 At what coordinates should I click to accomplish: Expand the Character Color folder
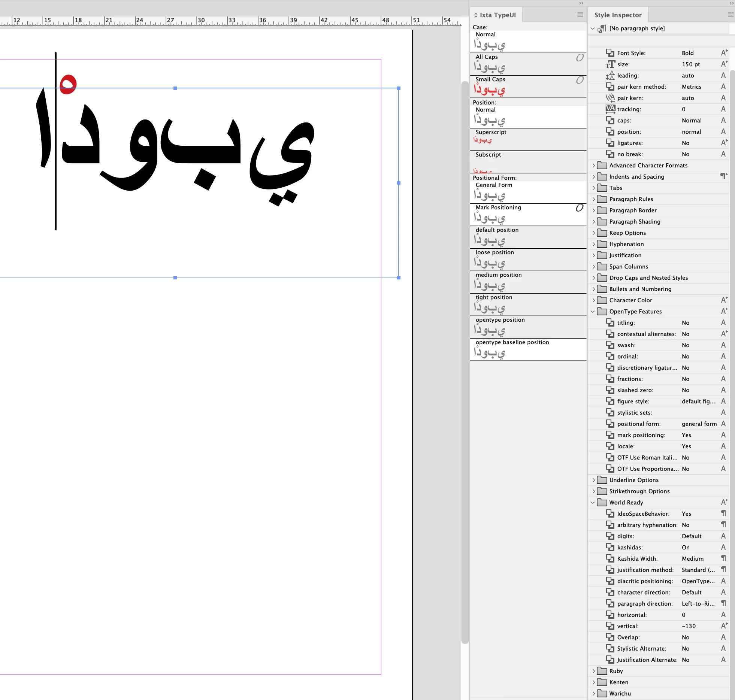pyautogui.click(x=593, y=300)
